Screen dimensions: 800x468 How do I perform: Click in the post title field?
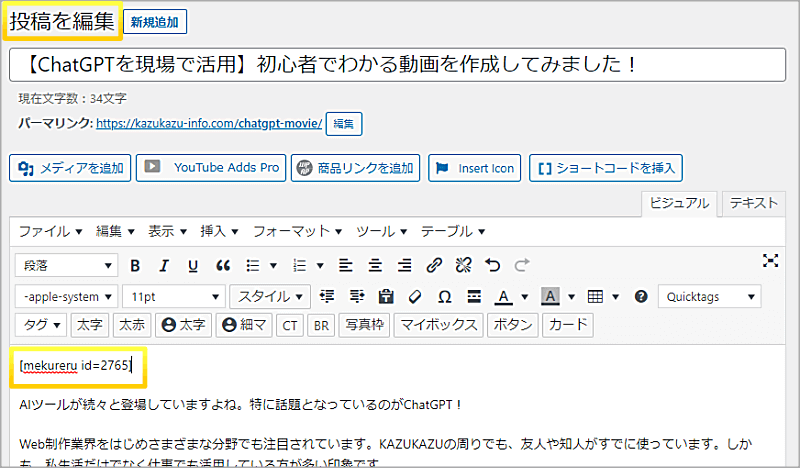click(x=397, y=65)
